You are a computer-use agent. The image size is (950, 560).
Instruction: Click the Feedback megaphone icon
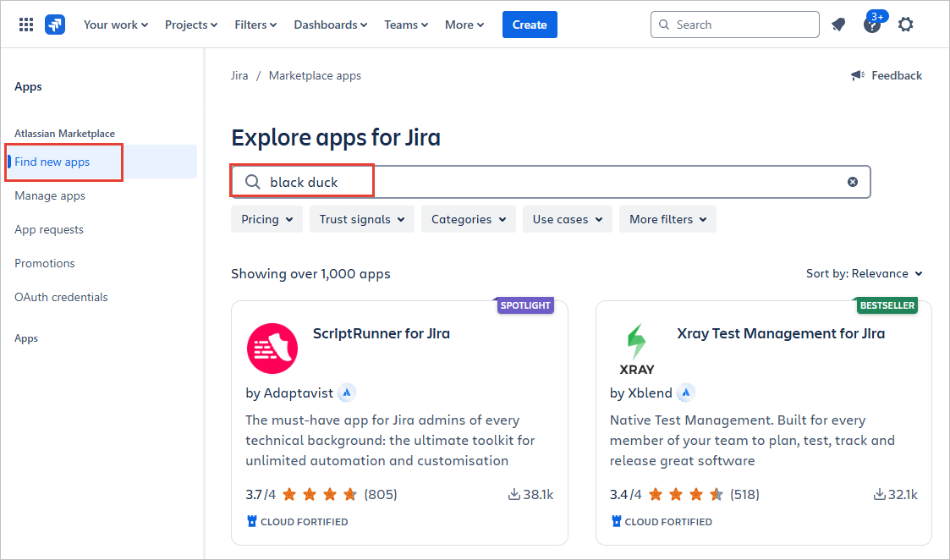(857, 75)
